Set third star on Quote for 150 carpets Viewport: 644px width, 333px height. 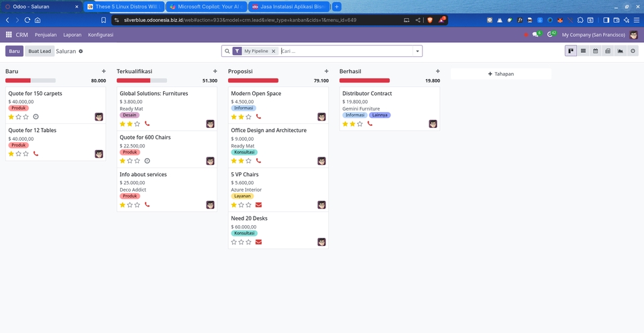26,117
